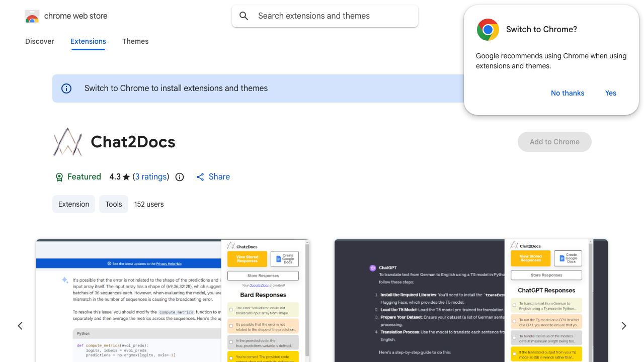Open the Tools category chip
Screen dimensions: 644x362
click(114, 204)
